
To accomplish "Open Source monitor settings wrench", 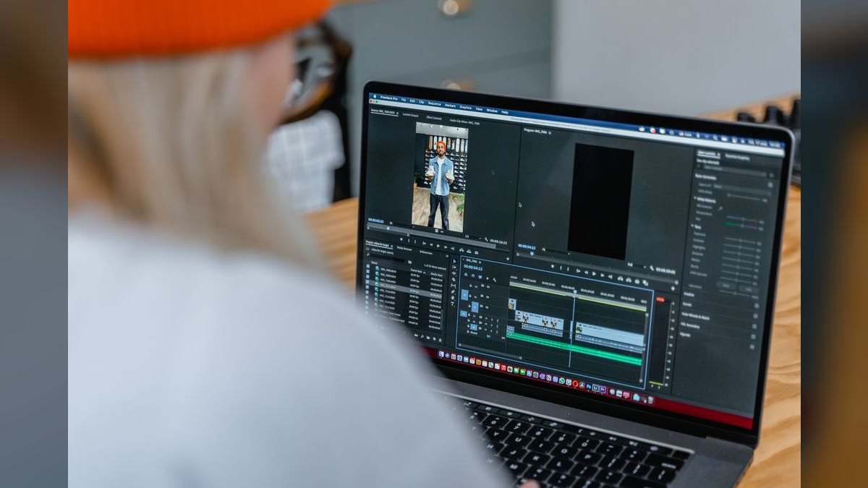I will pos(486,239).
